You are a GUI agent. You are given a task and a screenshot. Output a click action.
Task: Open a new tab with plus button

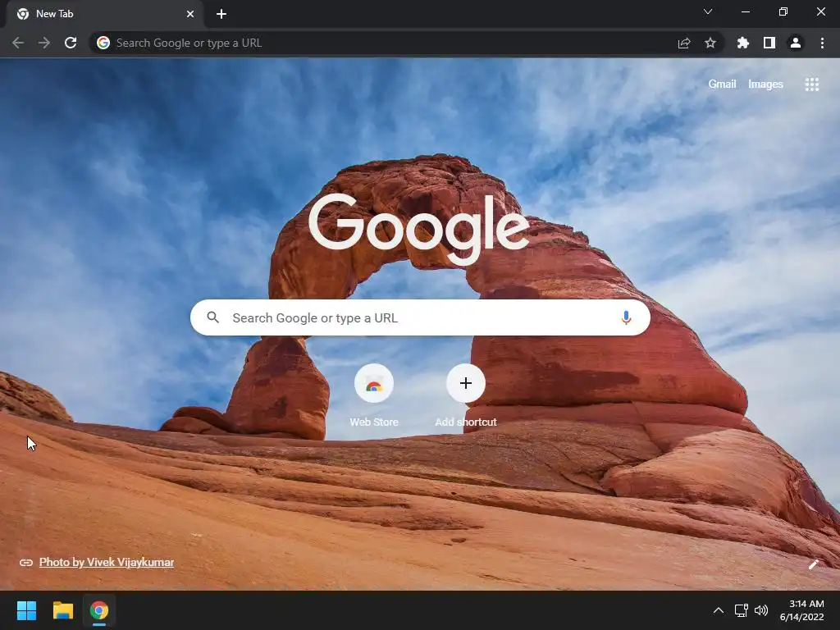coord(221,14)
